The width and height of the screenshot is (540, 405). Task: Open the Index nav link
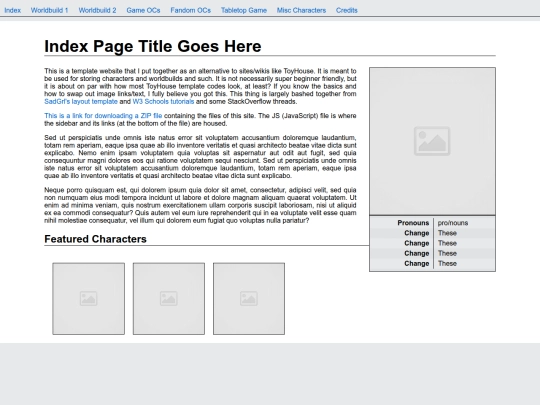(12, 10)
